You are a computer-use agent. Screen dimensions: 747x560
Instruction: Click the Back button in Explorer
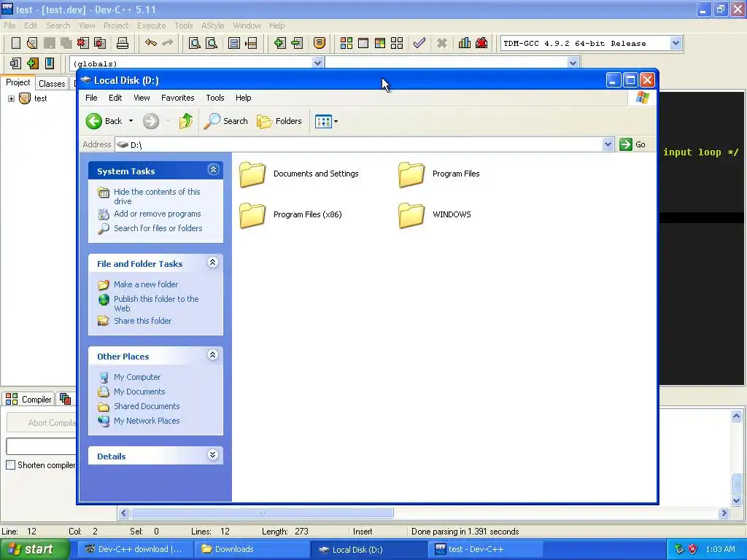[104, 121]
